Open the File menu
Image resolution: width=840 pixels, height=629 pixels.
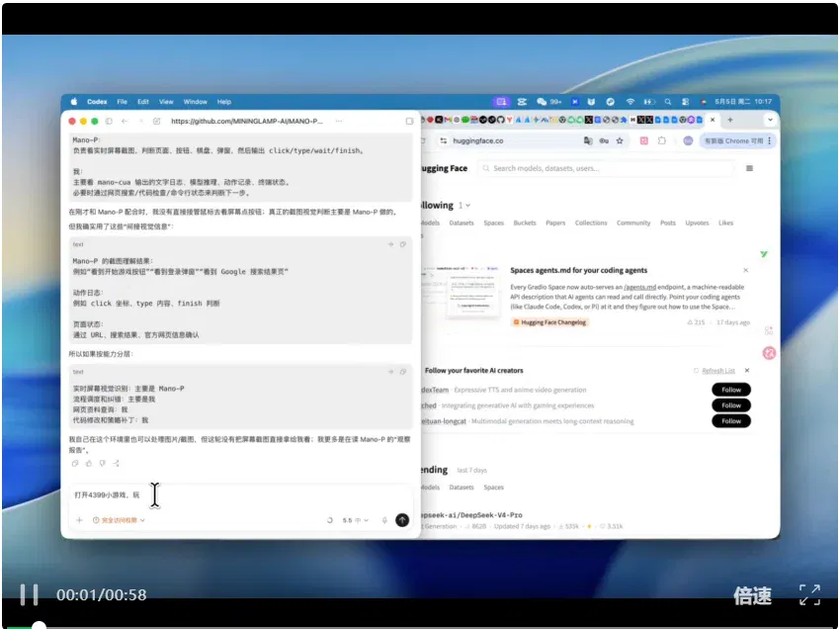123,101
